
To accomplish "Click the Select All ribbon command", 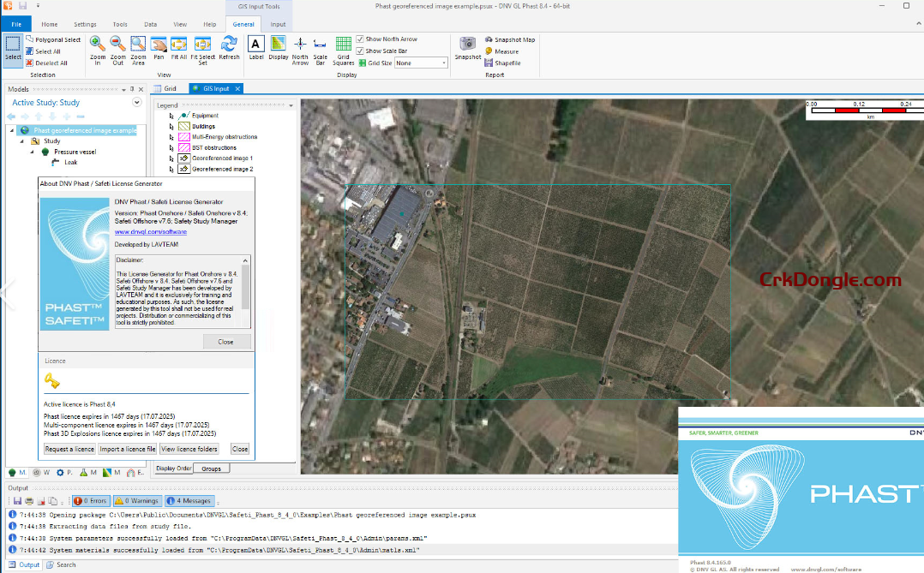I will [43, 51].
